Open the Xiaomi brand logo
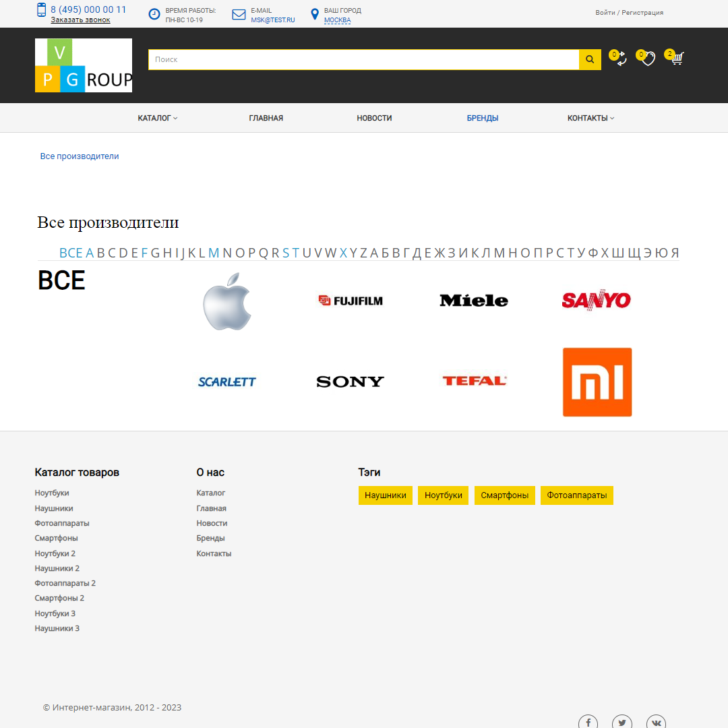728x728 pixels. click(597, 382)
